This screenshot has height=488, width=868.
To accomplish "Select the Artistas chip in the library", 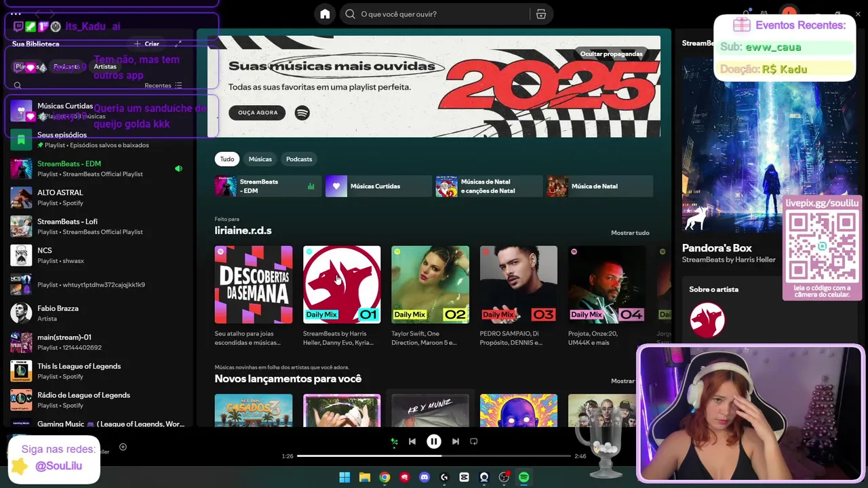I will 105,66.
